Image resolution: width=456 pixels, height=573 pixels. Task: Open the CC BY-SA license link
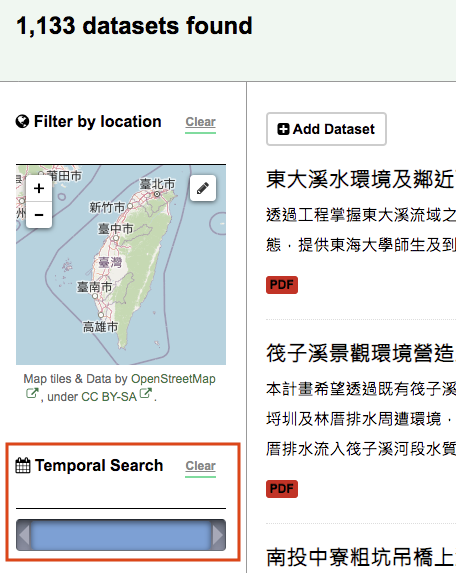[109, 397]
